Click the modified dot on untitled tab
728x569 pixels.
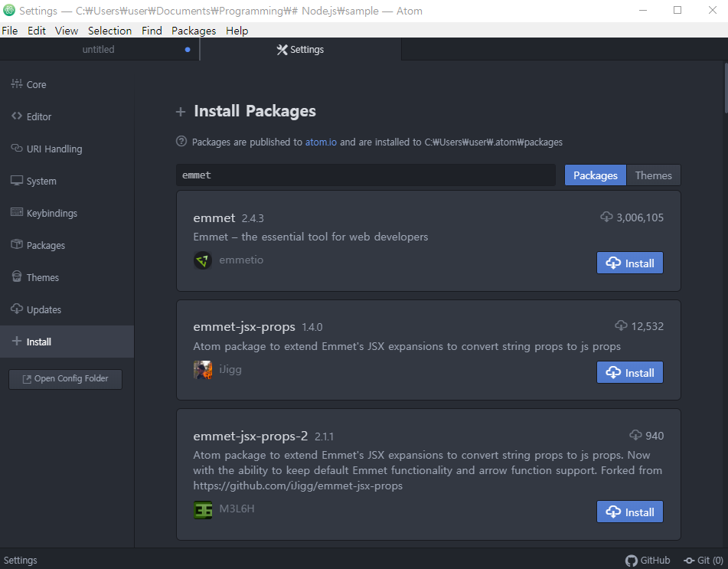pyautogui.click(x=188, y=50)
